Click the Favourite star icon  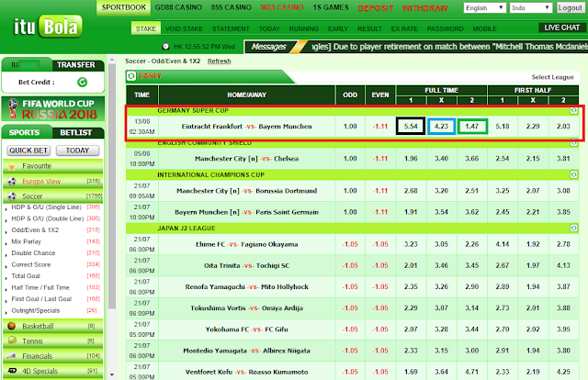point(12,166)
